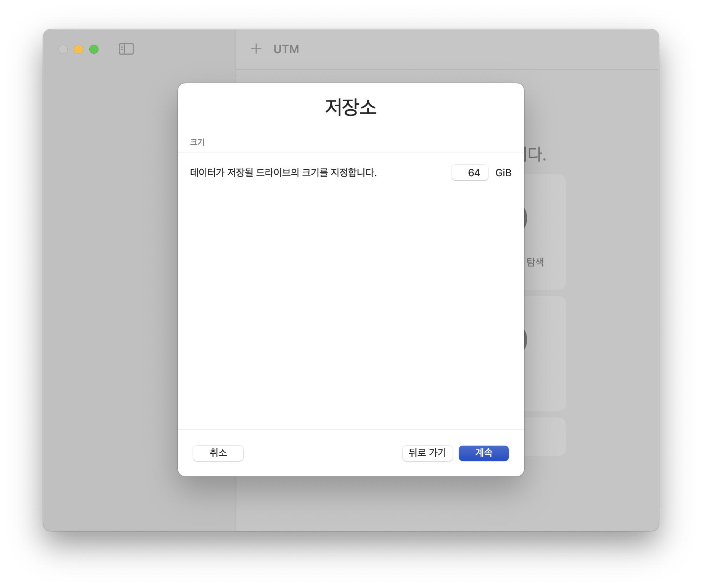Click the 취소 cancel button

click(218, 453)
